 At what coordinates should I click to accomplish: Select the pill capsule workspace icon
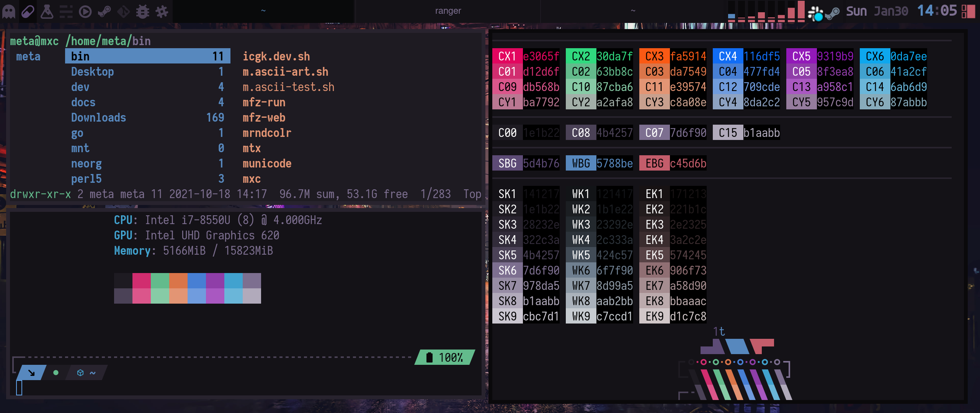[x=28, y=11]
